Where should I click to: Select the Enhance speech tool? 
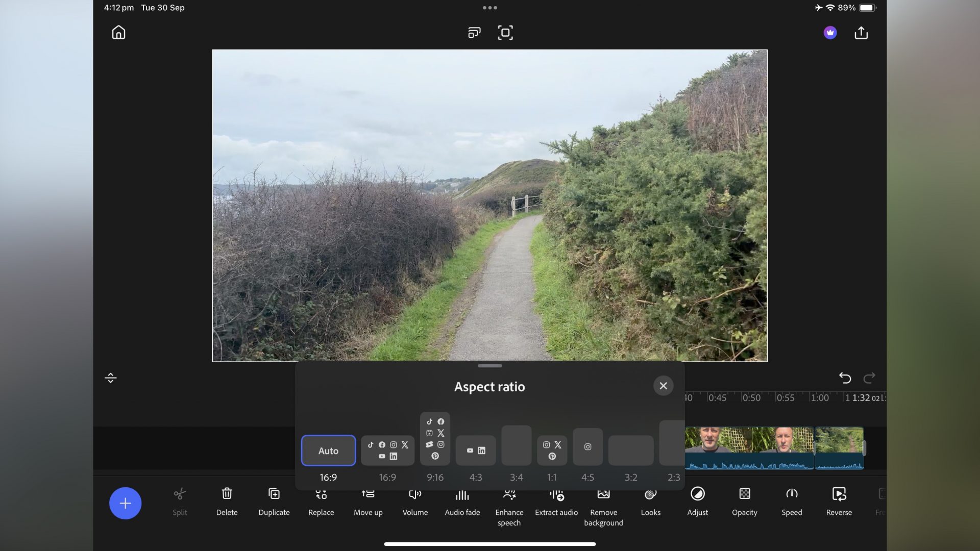tap(509, 508)
